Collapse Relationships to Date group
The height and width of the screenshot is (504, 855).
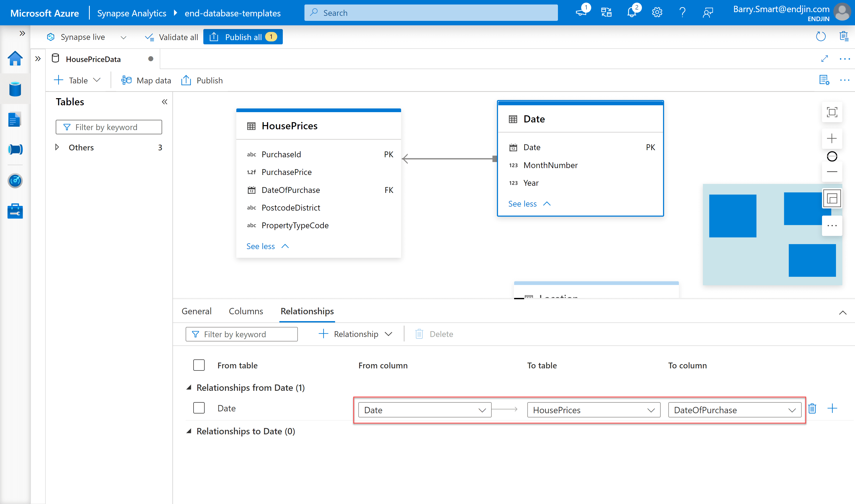[x=189, y=431]
